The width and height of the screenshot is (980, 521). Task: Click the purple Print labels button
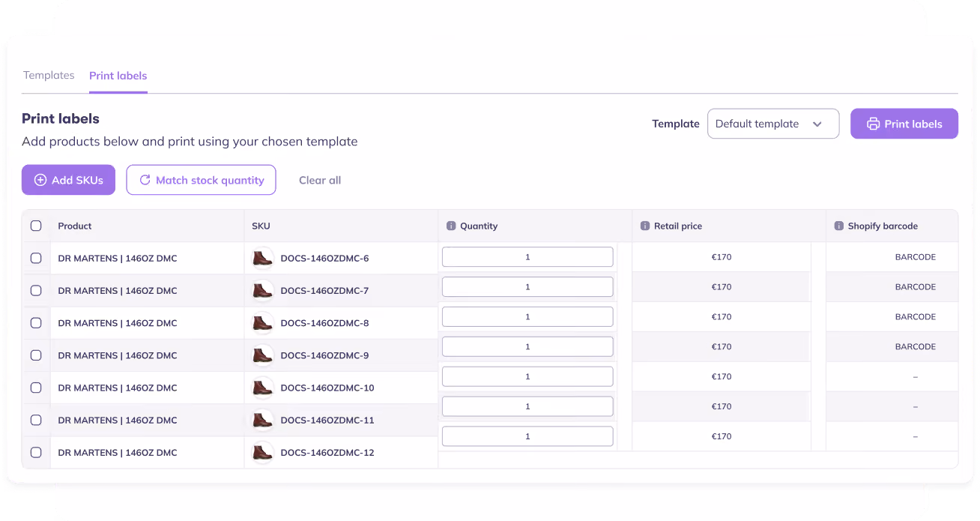(x=904, y=124)
